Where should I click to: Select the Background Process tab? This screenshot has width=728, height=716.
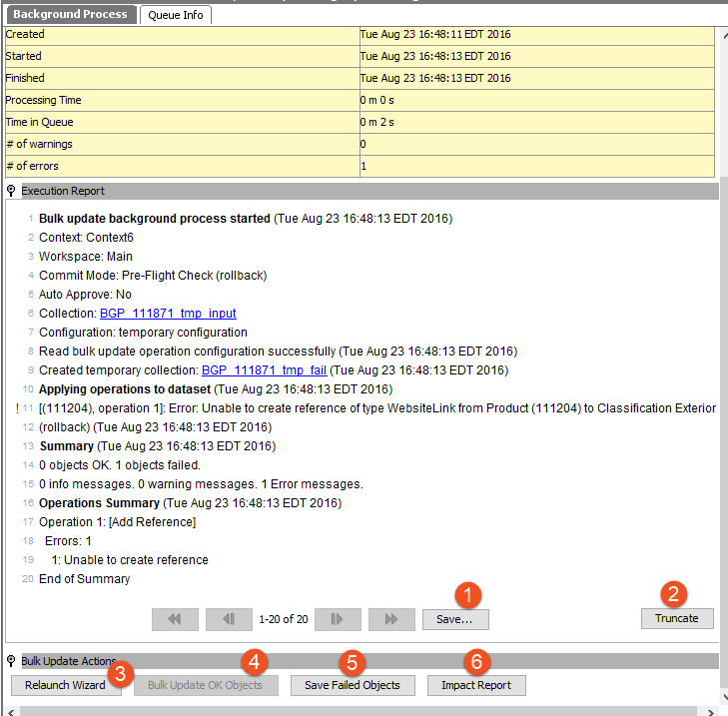click(70, 15)
